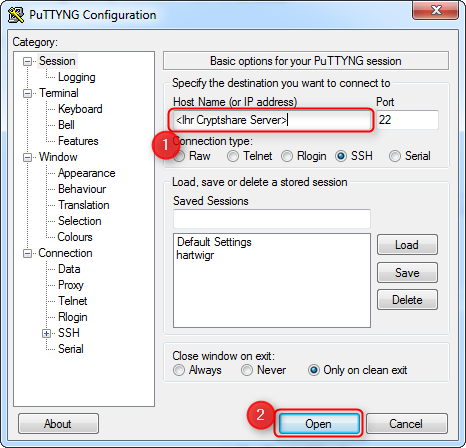Load the selected saved session

click(407, 245)
